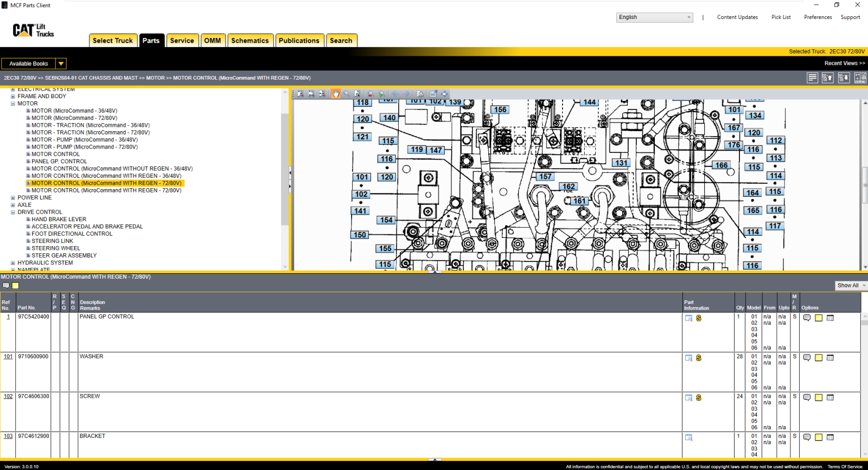Click the third page-layout icon in diagram toolbar
Screen dimensions: 868x470
pos(322,94)
